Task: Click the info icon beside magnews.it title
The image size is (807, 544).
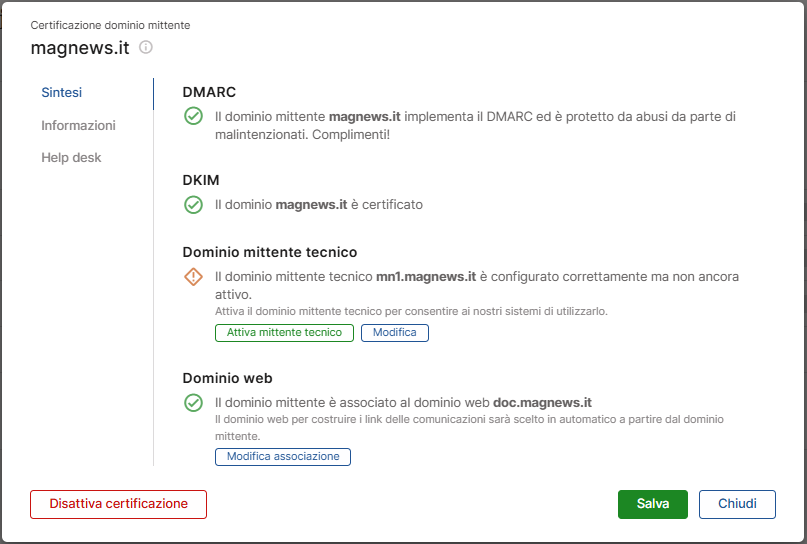Action: [x=146, y=47]
